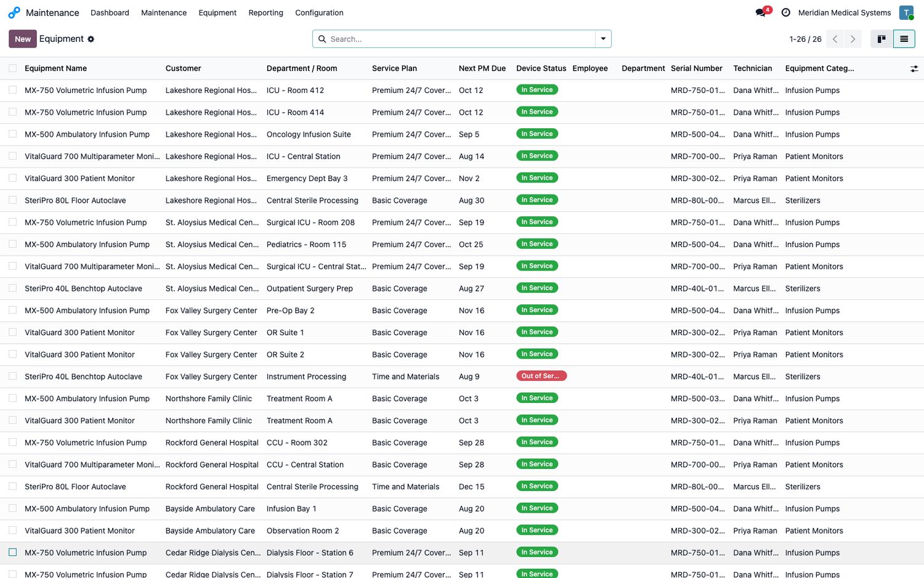Open the Equipment settings gear icon
924x578 pixels.
91,39
